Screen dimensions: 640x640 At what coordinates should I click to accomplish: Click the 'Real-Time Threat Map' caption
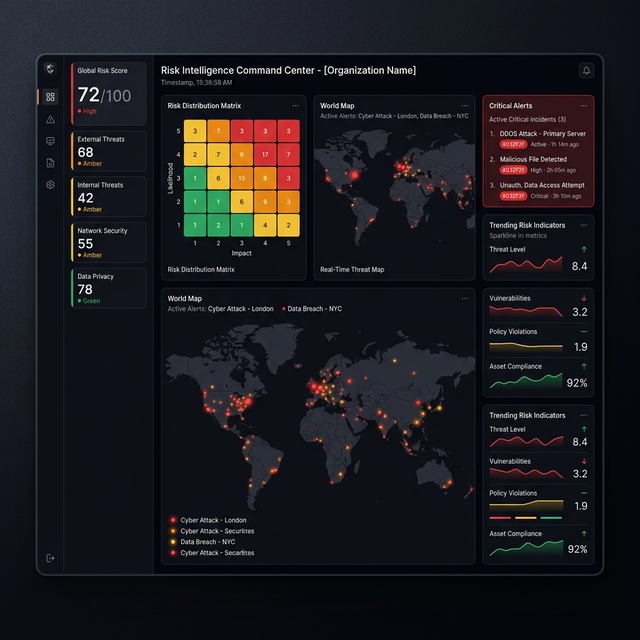coord(352,269)
